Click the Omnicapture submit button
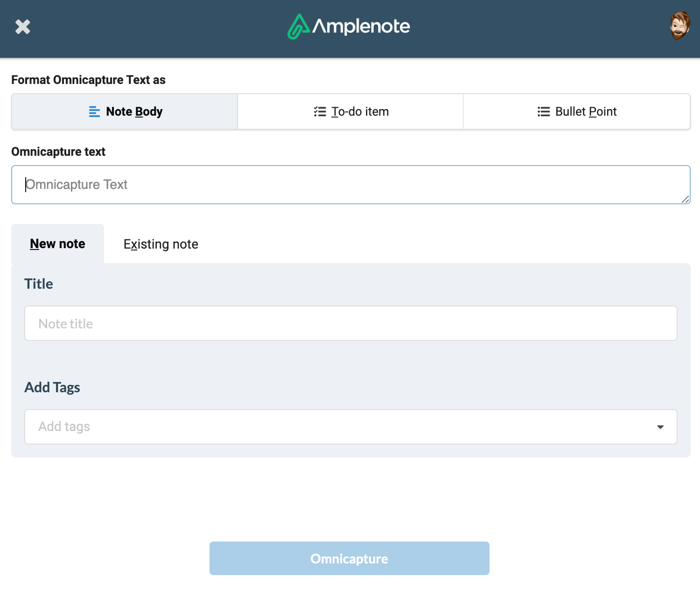The height and width of the screenshot is (611, 700). tap(350, 558)
